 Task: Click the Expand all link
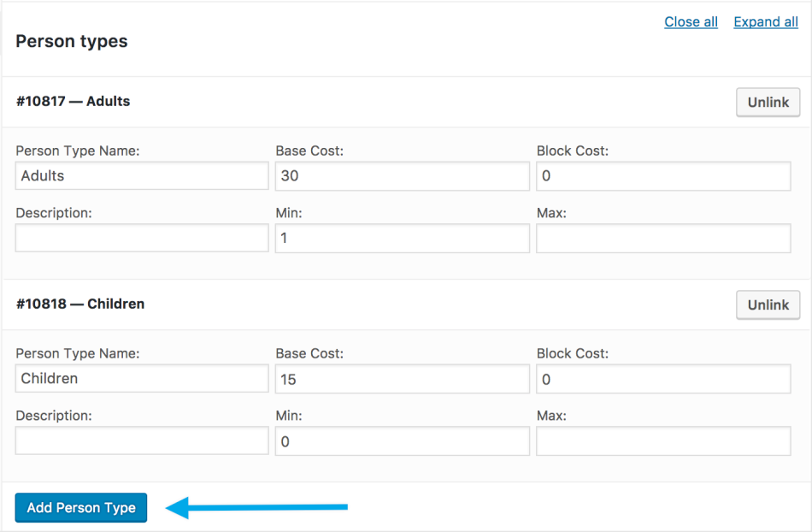coord(765,22)
